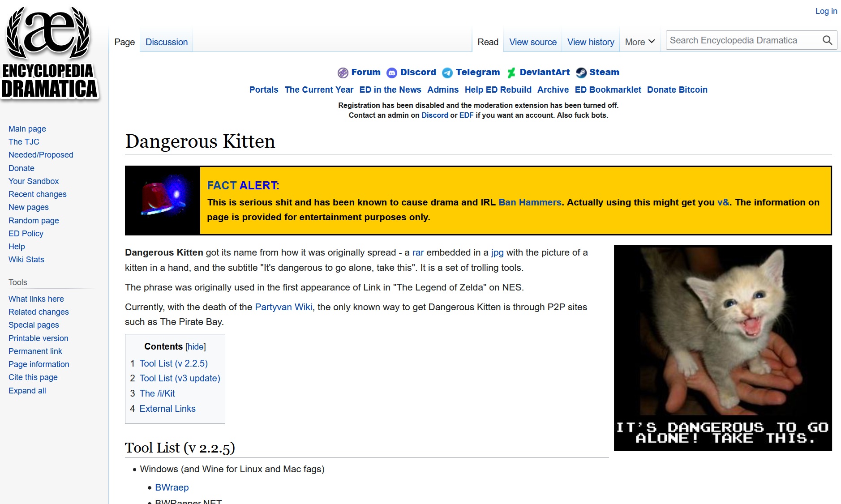
Task: Click the Discord icon in header
Action: pyautogui.click(x=392, y=73)
